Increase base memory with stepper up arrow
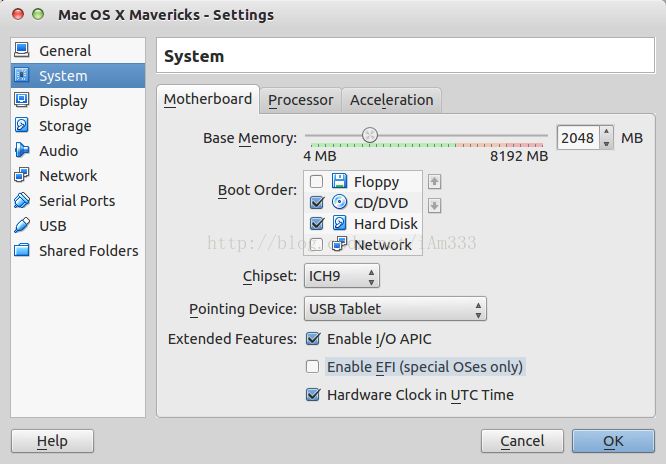666x464 pixels. (x=607, y=132)
